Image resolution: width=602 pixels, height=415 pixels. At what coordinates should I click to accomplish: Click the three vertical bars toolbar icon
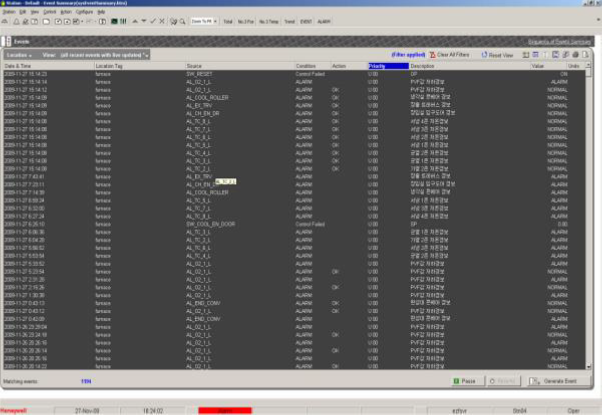tap(123, 21)
